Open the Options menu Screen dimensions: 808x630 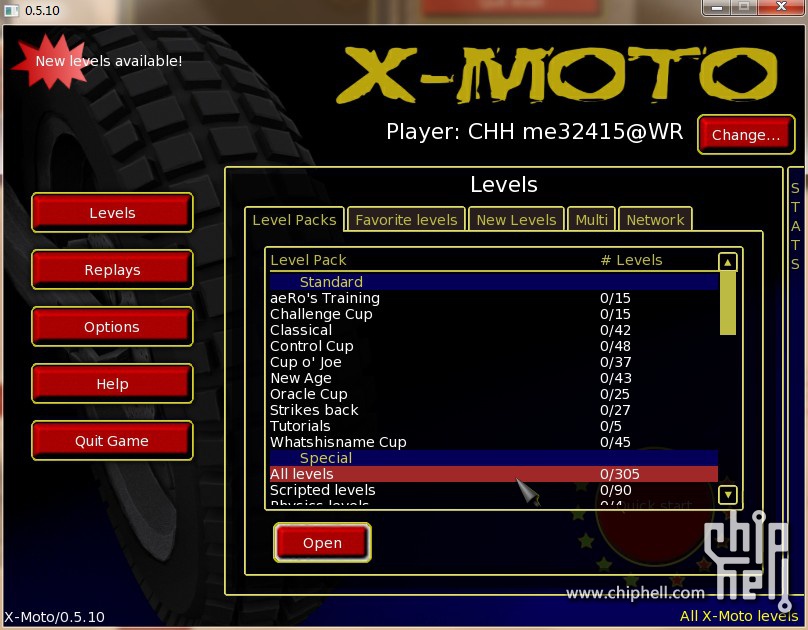[x=112, y=327]
